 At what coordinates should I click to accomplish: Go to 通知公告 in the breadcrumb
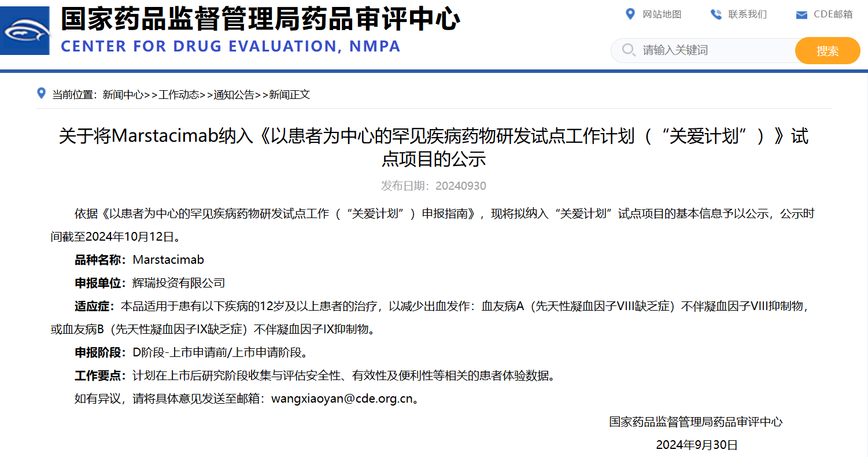[234, 95]
